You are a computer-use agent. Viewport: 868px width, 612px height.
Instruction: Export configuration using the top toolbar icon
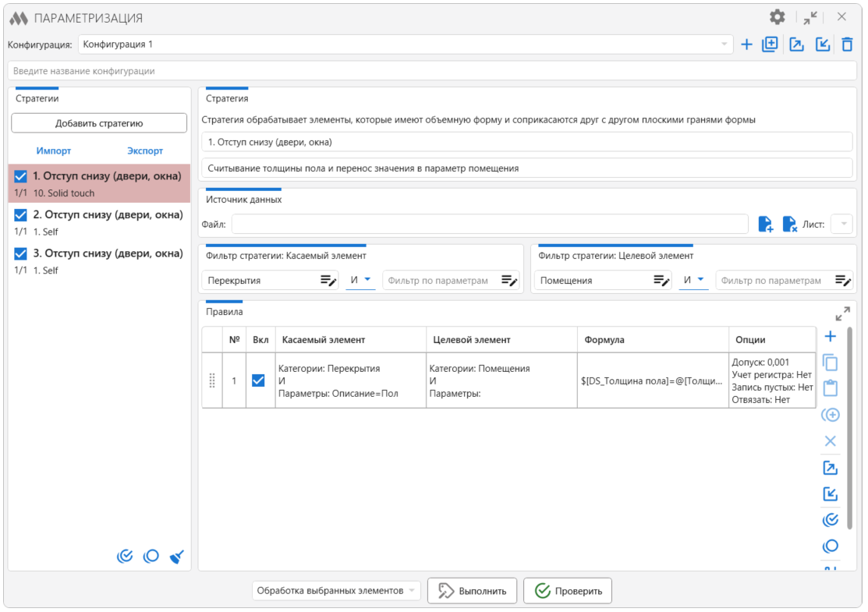pos(796,44)
